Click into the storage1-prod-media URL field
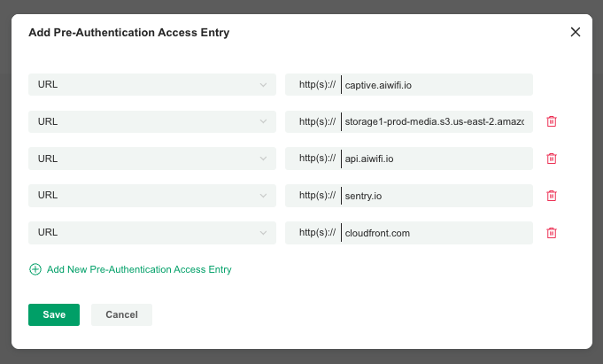Screen dimensions: 603x364 pyautogui.click(x=437, y=121)
